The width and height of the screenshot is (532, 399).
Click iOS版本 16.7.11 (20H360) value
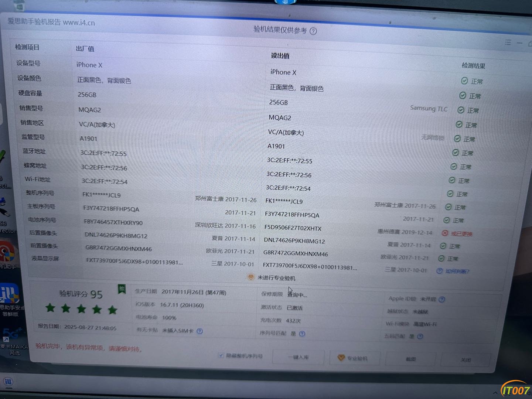click(x=182, y=305)
